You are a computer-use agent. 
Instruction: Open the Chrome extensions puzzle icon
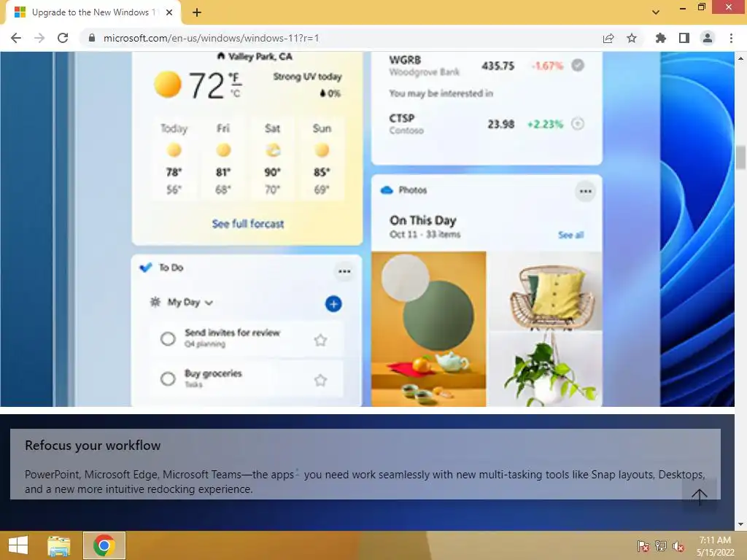(661, 38)
